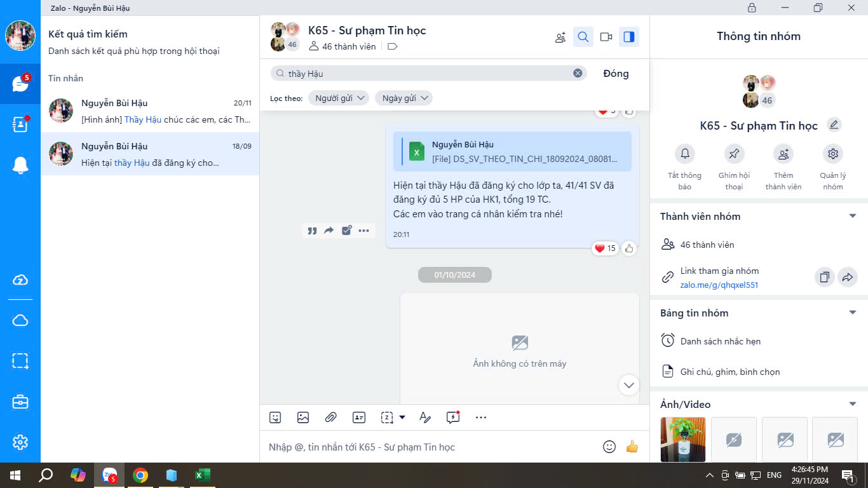
Task: Open the sticker picker in input toolbar
Action: [x=275, y=417]
